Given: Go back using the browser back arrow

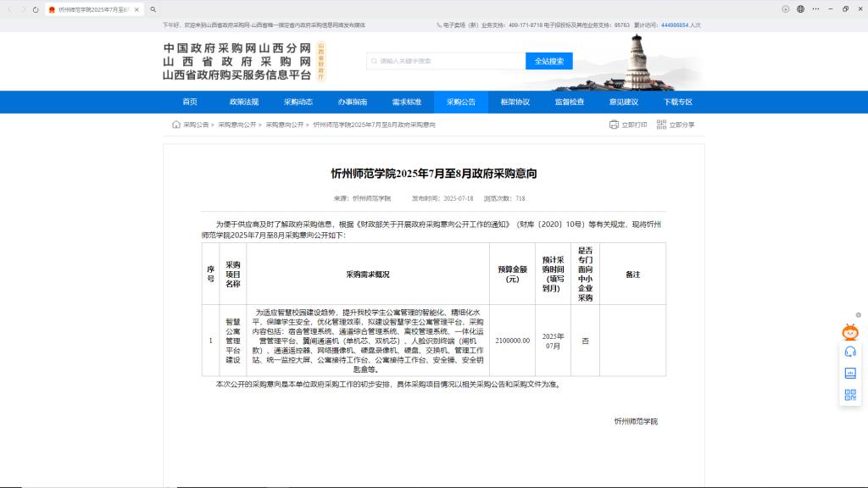Looking at the screenshot, I should pyautogui.click(x=9, y=9).
